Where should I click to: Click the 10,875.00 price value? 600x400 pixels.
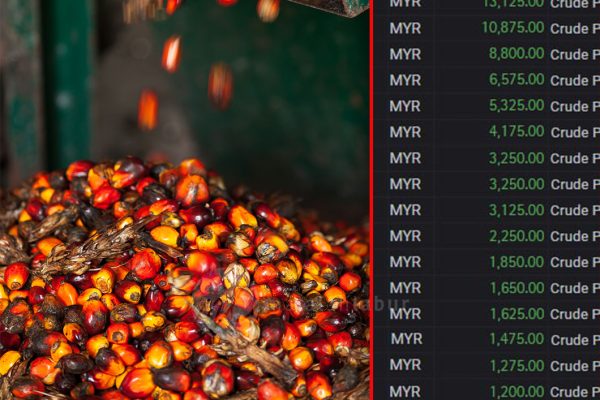pyautogui.click(x=512, y=28)
